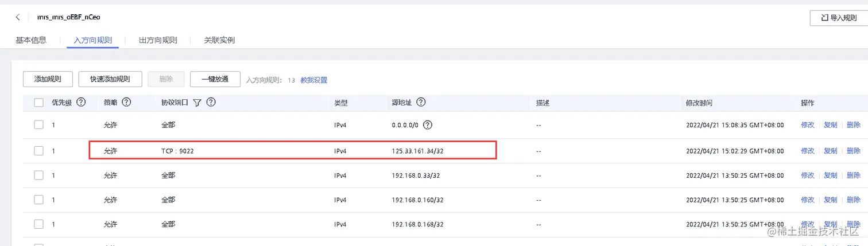Image resolution: width=868 pixels, height=246 pixels.
Task: Check the row with source 192.168.0.33/32
Action: (x=39, y=175)
